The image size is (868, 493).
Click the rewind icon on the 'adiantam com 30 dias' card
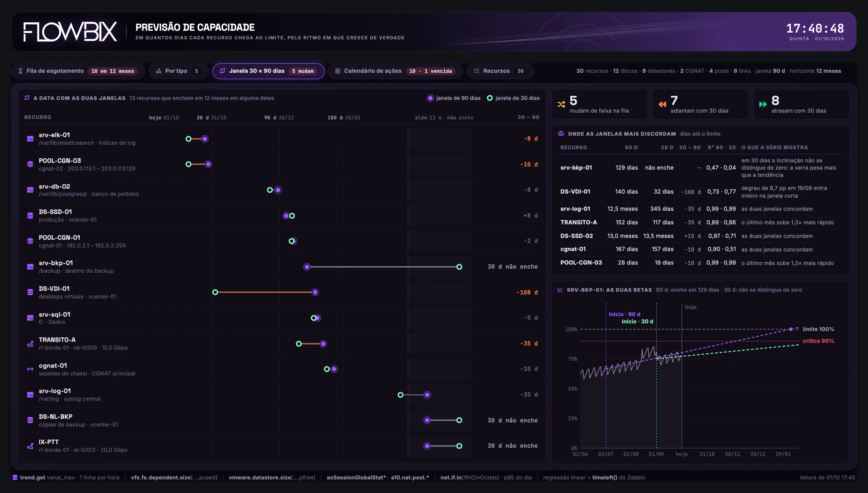tap(662, 104)
